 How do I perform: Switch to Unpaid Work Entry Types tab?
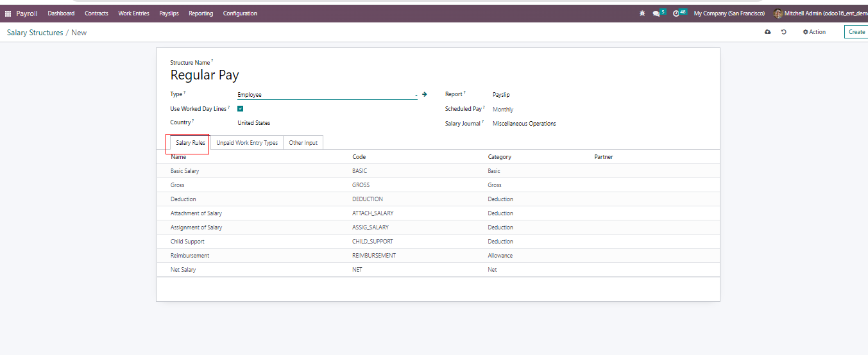[x=247, y=143]
